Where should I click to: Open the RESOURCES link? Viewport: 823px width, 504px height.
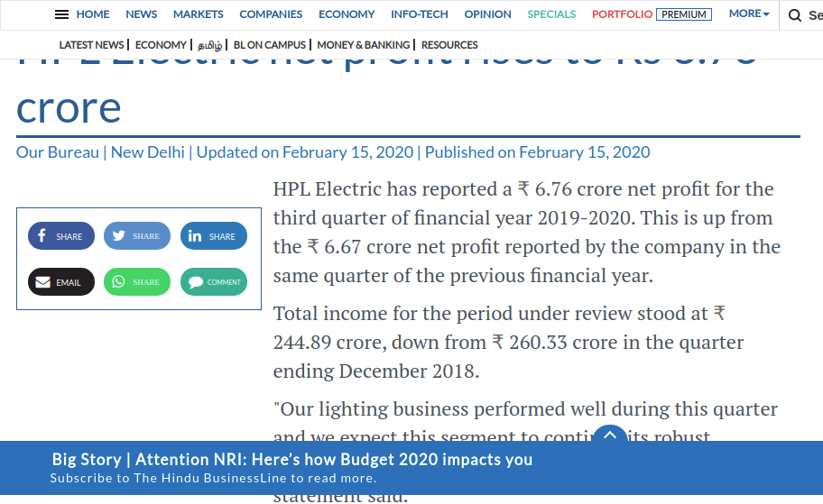coord(449,45)
